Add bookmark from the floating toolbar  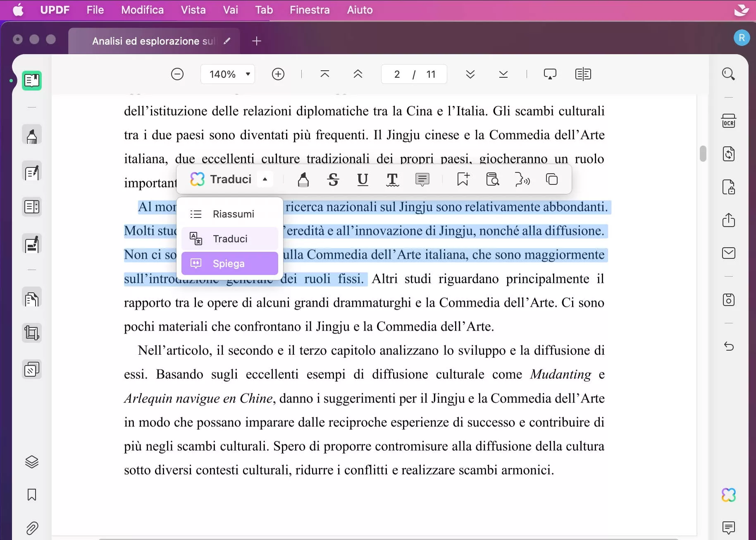point(463,179)
